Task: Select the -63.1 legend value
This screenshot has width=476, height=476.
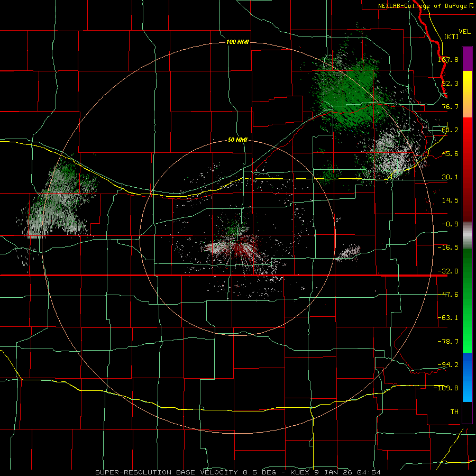Action: 448,318
